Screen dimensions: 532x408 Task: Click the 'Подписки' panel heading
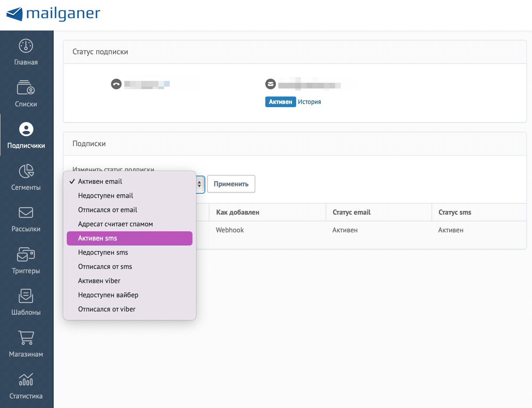tap(89, 144)
